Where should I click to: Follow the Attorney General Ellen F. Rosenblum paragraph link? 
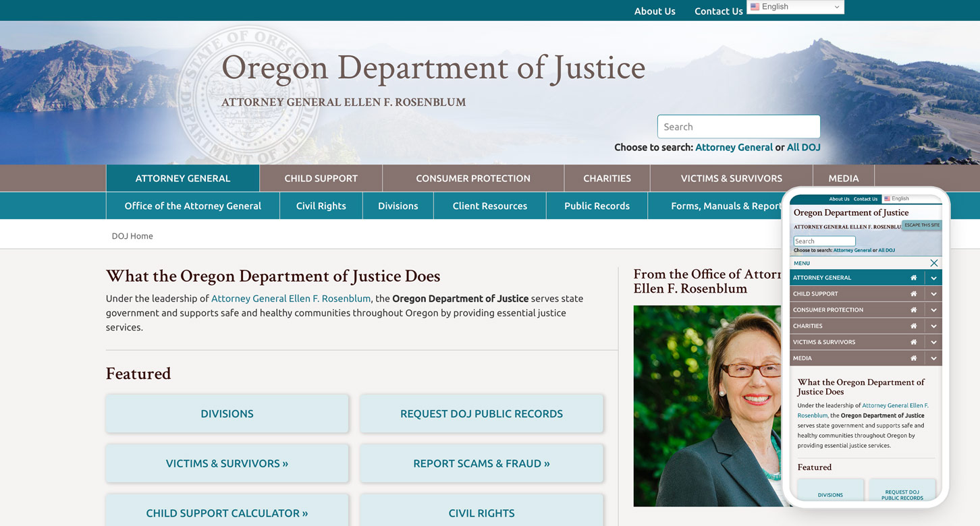[291, 298]
